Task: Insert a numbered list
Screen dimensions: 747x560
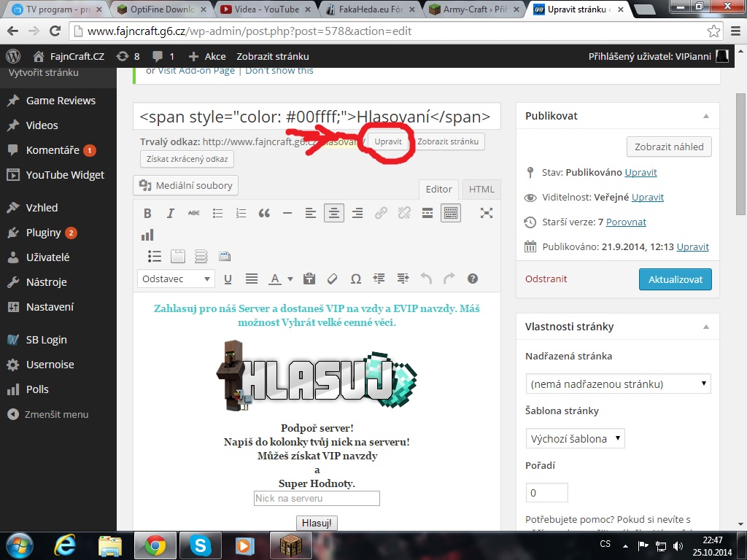Action: (241, 214)
